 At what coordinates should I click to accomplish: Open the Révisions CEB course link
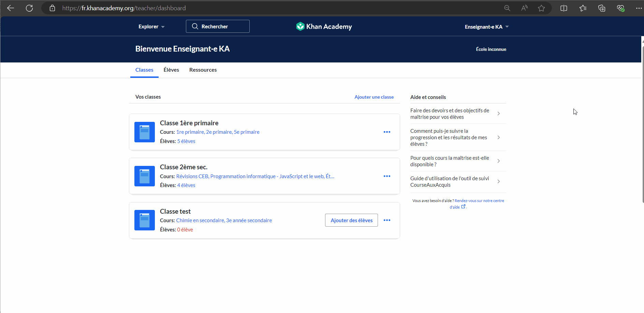pyautogui.click(x=192, y=176)
